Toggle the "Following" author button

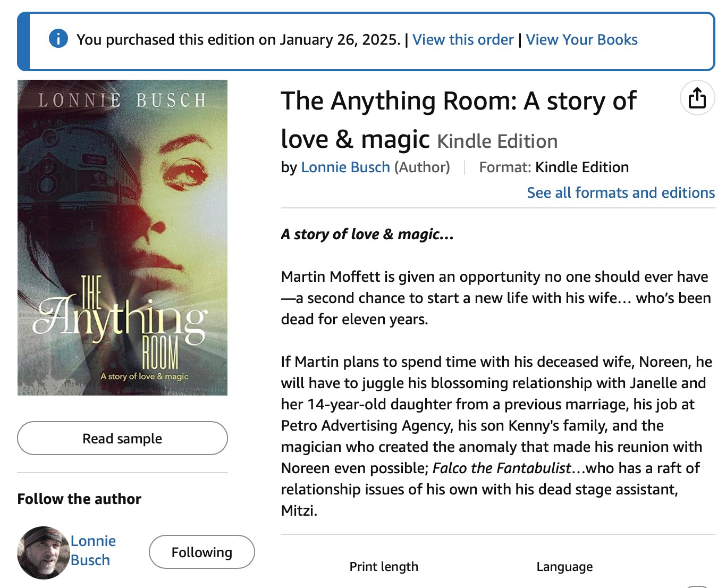[201, 552]
